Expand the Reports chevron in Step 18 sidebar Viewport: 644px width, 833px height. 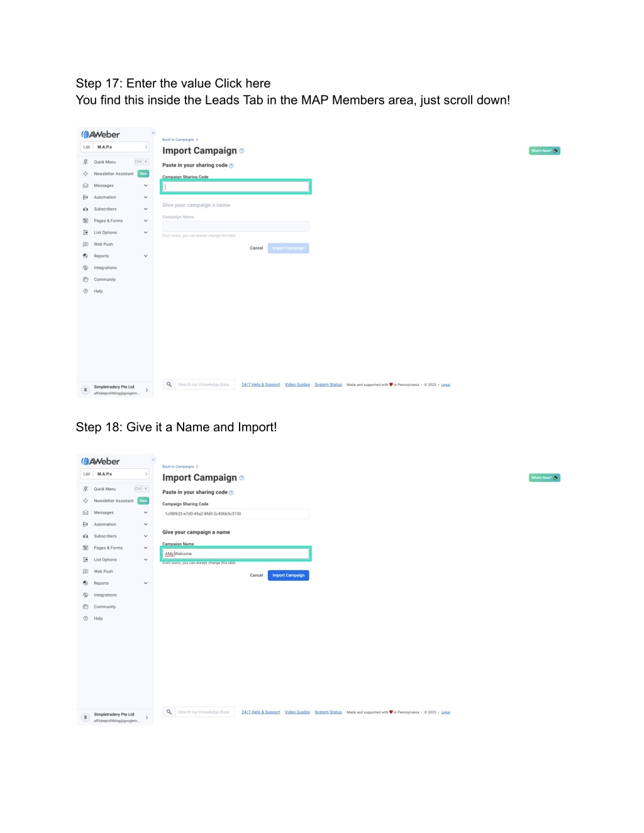pyautogui.click(x=145, y=583)
